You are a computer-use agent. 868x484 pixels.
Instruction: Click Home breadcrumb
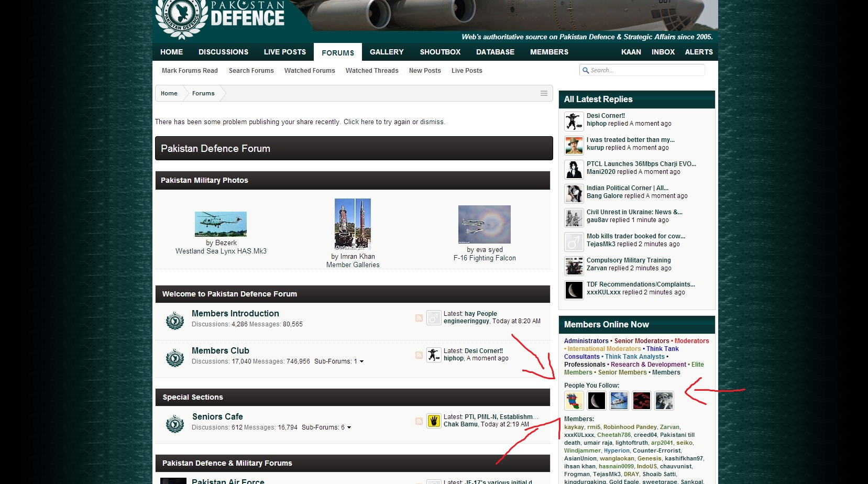point(169,93)
